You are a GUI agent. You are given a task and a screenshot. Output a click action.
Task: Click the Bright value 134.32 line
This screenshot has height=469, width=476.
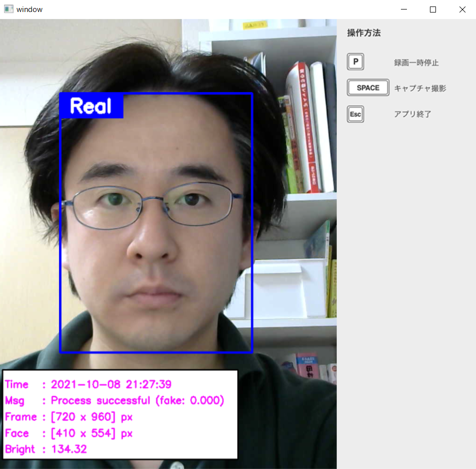[x=46, y=449]
